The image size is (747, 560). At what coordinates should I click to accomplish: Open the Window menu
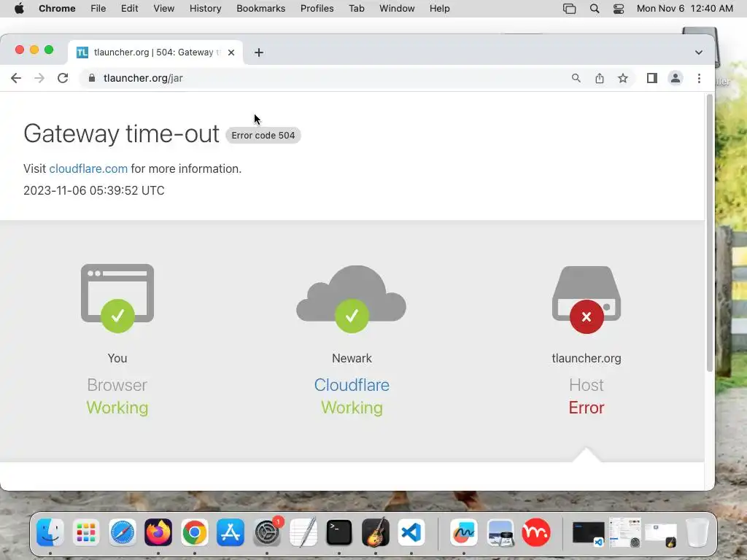tap(397, 9)
